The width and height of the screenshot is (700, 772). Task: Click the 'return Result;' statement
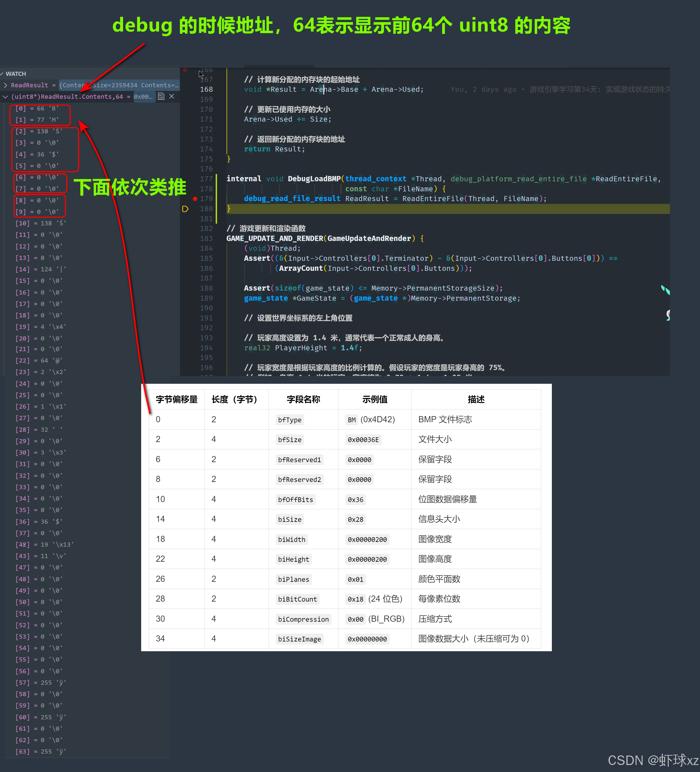point(274,149)
